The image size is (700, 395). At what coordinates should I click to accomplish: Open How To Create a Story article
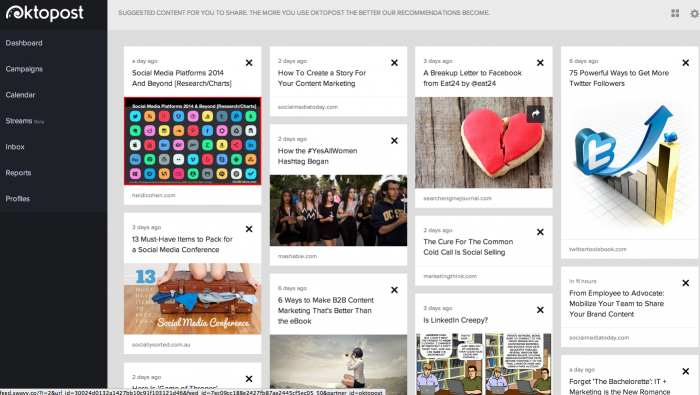[x=322, y=78]
